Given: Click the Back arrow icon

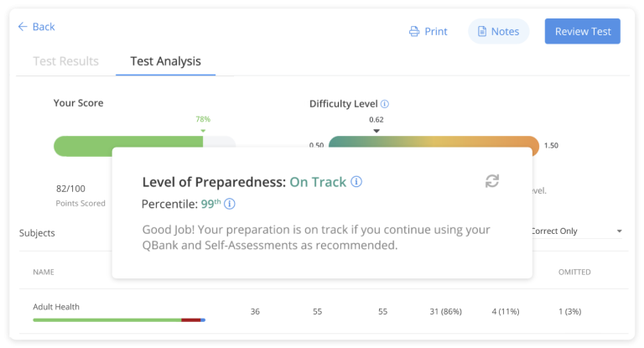Looking at the screenshot, I should click(x=23, y=27).
